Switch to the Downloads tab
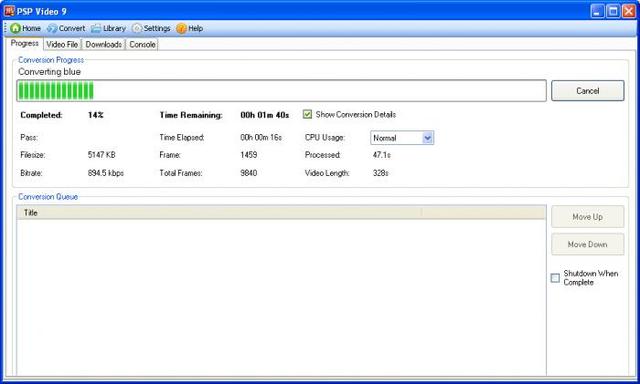This screenshot has height=384, width=640. [x=104, y=44]
